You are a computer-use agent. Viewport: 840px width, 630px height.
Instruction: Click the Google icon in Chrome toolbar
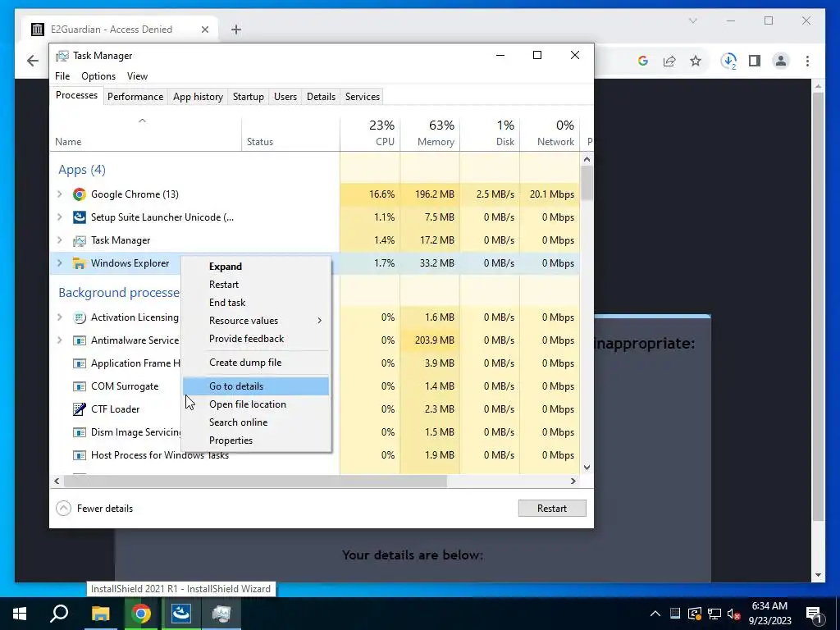point(643,61)
